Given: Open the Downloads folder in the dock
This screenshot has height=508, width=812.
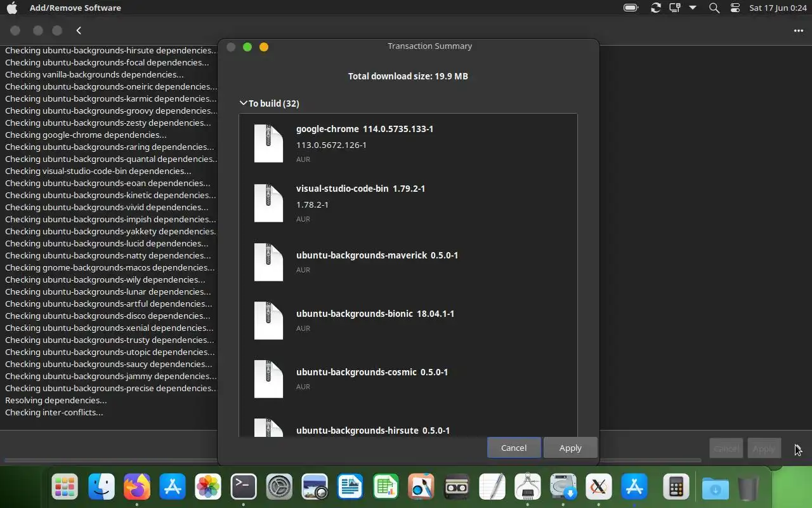Looking at the screenshot, I should [x=716, y=488].
